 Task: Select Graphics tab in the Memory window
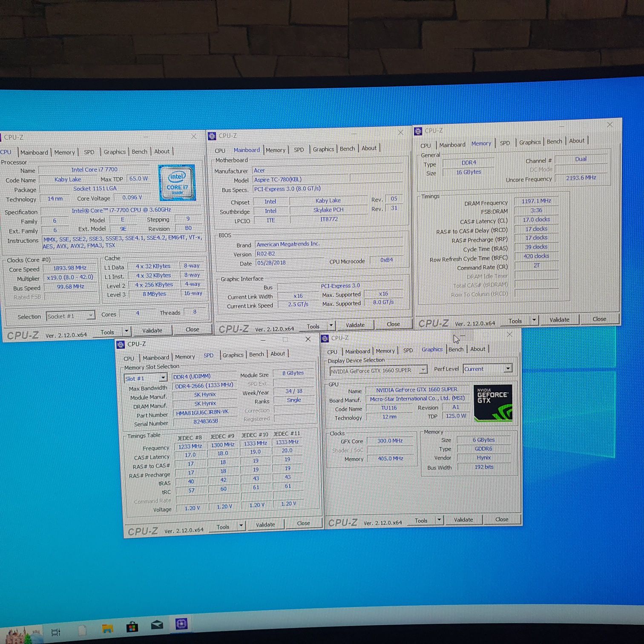(530, 142)
